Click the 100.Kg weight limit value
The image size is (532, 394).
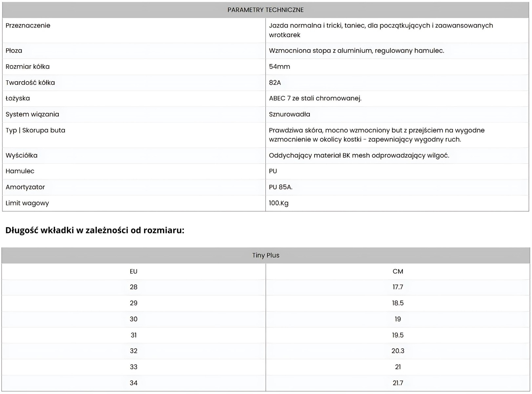[278, 203]
